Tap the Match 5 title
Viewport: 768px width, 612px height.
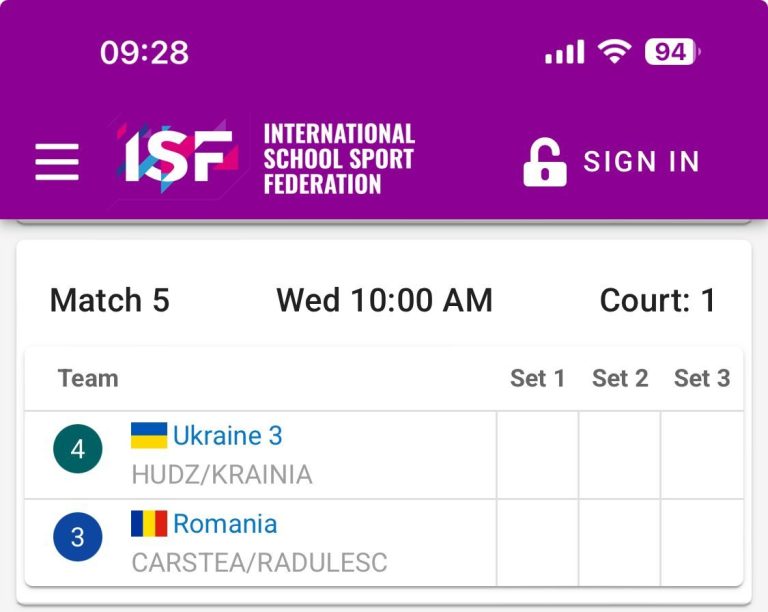tap(110, 300)
